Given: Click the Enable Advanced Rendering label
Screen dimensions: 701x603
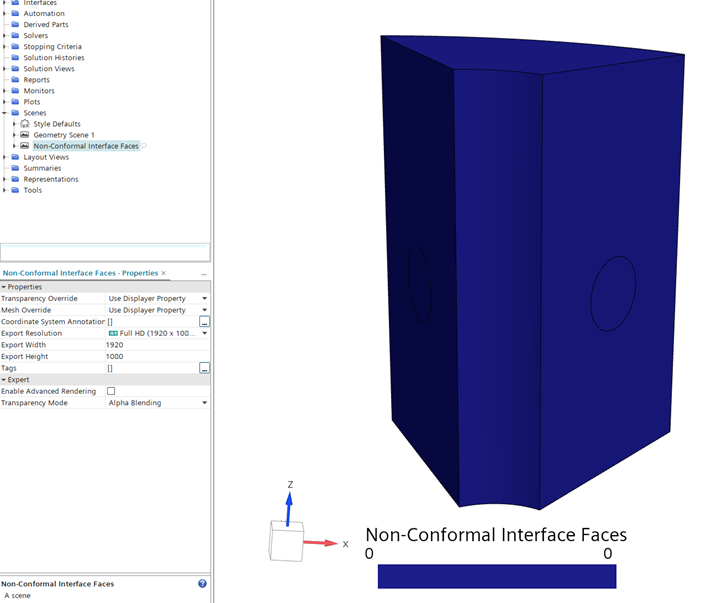Looking at the screenshot, I should [48, 391].
